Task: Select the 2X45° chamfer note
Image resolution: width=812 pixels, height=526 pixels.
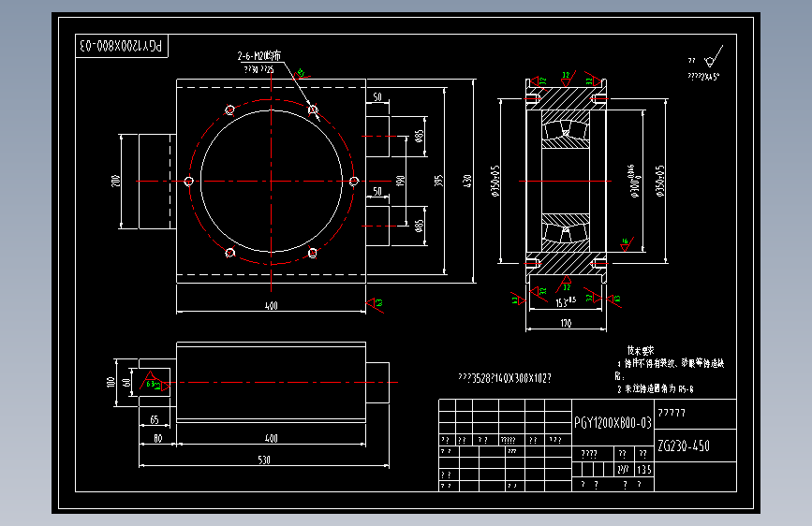Action: coord(703,77)
